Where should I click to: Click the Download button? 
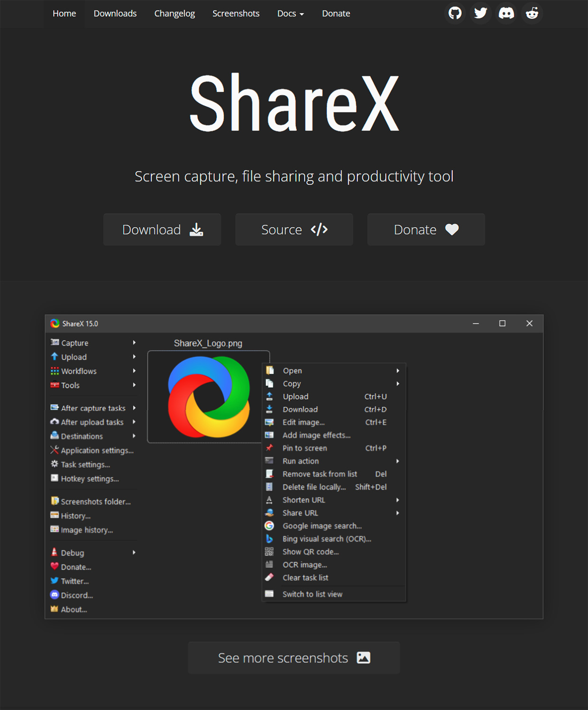click(162, 229)
